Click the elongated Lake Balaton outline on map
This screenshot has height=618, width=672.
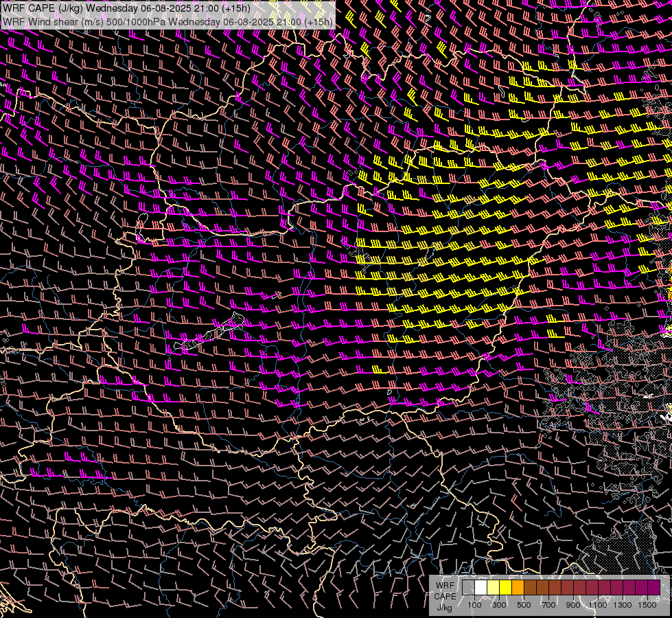pyautogui.click(x=209, y=332)
